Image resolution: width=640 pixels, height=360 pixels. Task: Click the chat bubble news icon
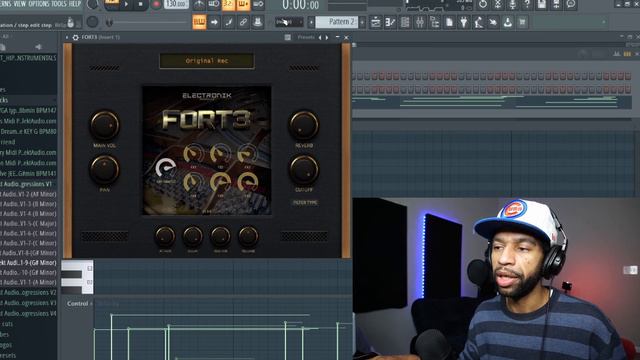(x=571, y=4)
